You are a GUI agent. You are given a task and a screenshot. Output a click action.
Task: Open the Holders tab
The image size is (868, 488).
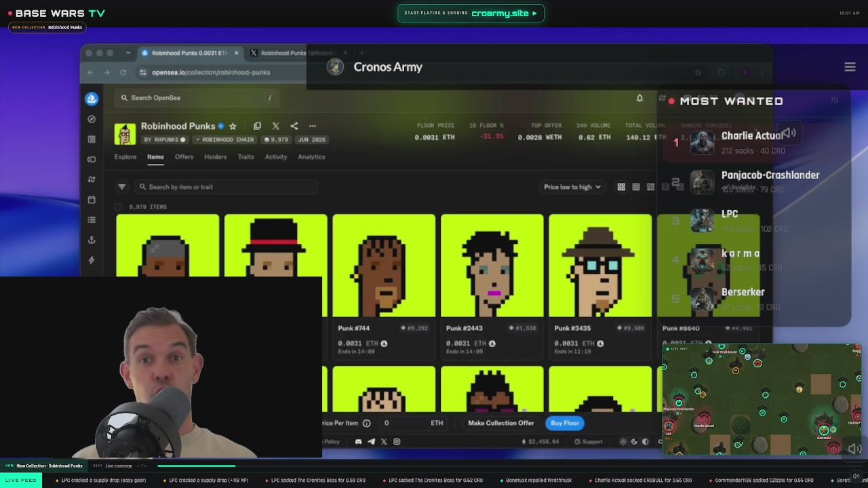pos(216,157)
